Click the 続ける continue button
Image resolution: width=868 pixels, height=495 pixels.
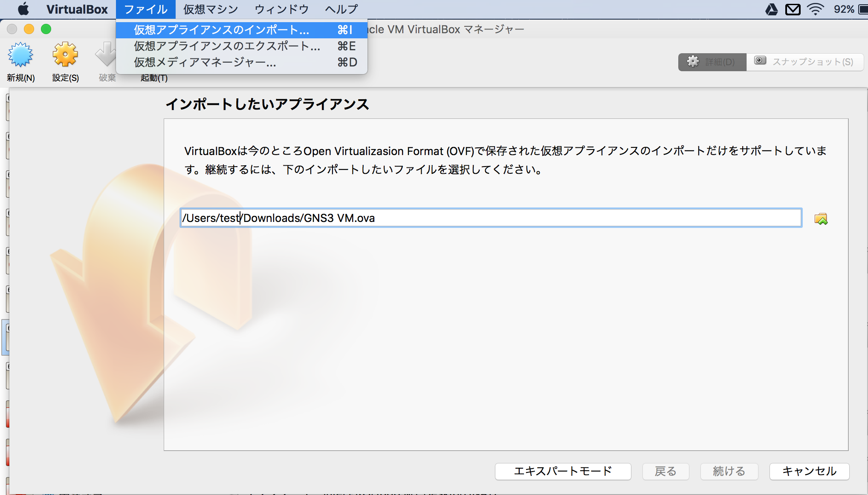pyautogui.click(x=729, y=471)
